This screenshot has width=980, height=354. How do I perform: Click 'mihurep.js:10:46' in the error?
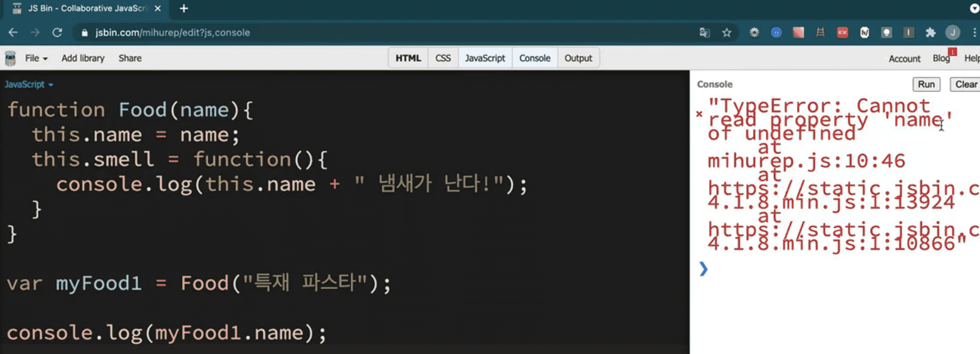coord(806,161)
